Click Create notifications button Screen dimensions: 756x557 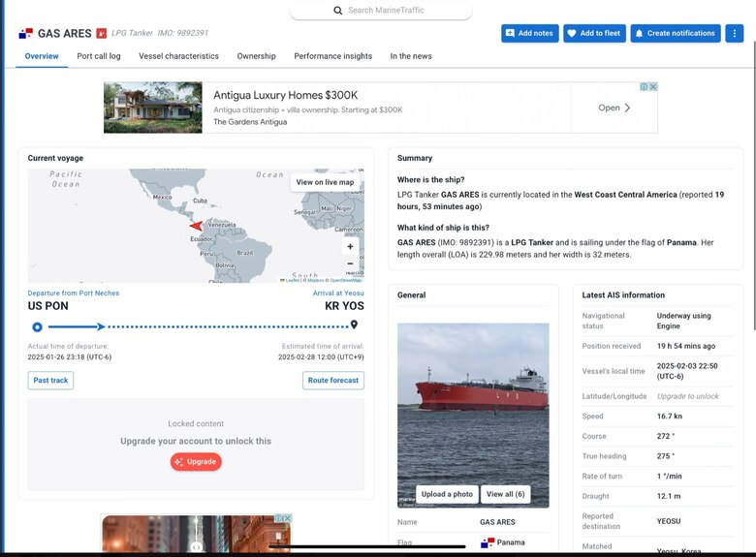click(676, 33)
